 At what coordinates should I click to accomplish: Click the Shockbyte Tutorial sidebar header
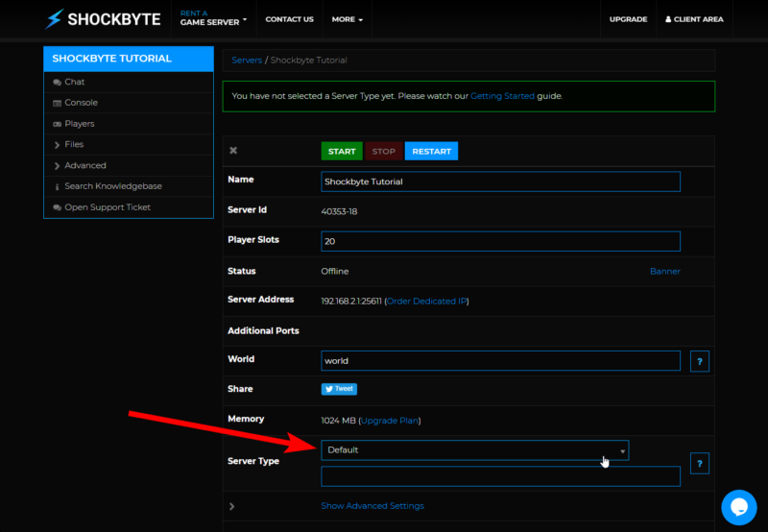129,59
